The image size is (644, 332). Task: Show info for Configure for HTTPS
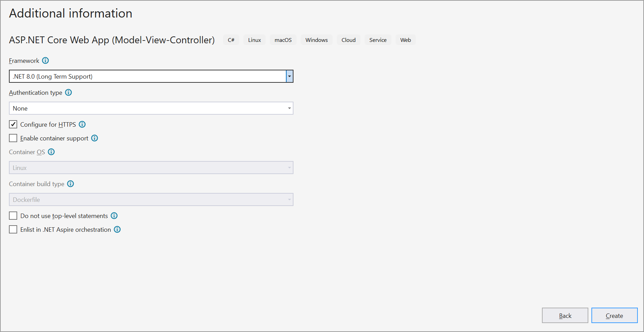click(x=82, y=125)
